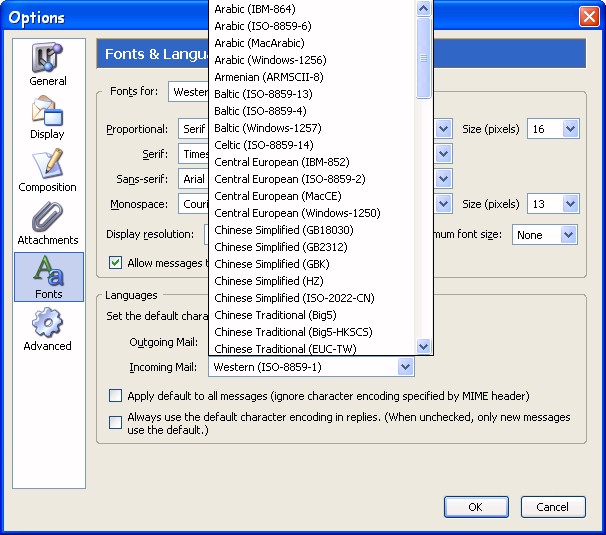Screen dimensions: 606x535
Task: Pick Chinese Traditional (Big5-HKSCS)
Action: (x=312, y=332)
